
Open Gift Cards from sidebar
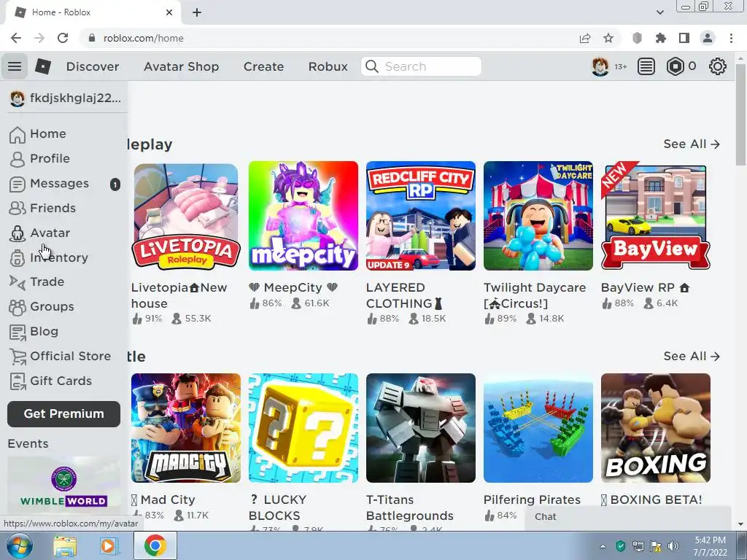point(50,381)
